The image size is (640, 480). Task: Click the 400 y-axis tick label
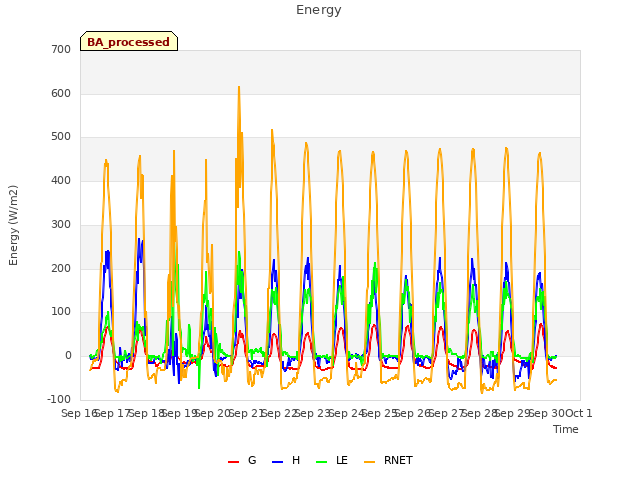pyautogui.click(x=61, y=180)
